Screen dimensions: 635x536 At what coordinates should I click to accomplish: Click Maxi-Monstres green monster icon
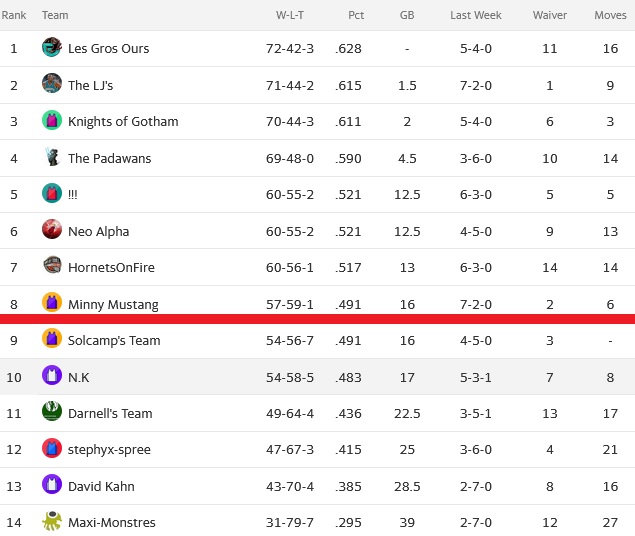coord(52,521)
